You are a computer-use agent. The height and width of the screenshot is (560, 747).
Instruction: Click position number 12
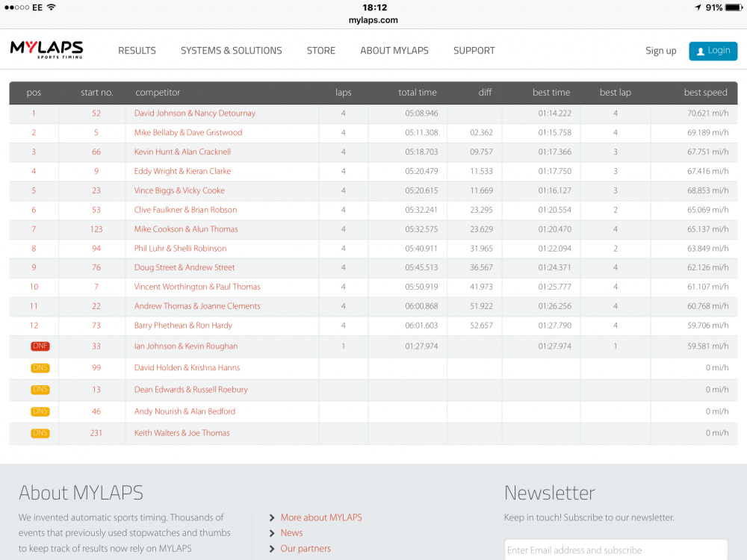click(34, 326)
